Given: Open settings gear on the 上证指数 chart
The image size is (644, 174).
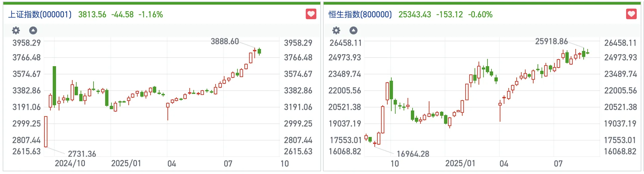Looking at the screenshot, I should pos(16,31).
